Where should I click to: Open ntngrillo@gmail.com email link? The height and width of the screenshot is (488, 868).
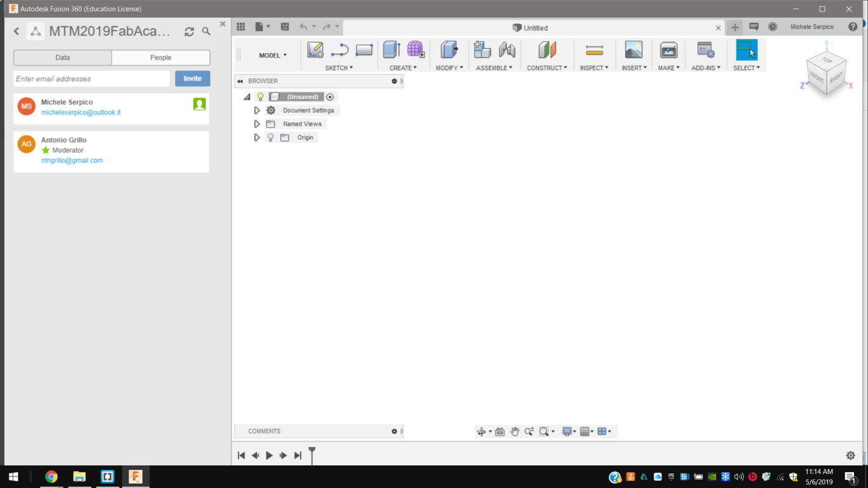[72, 161]
